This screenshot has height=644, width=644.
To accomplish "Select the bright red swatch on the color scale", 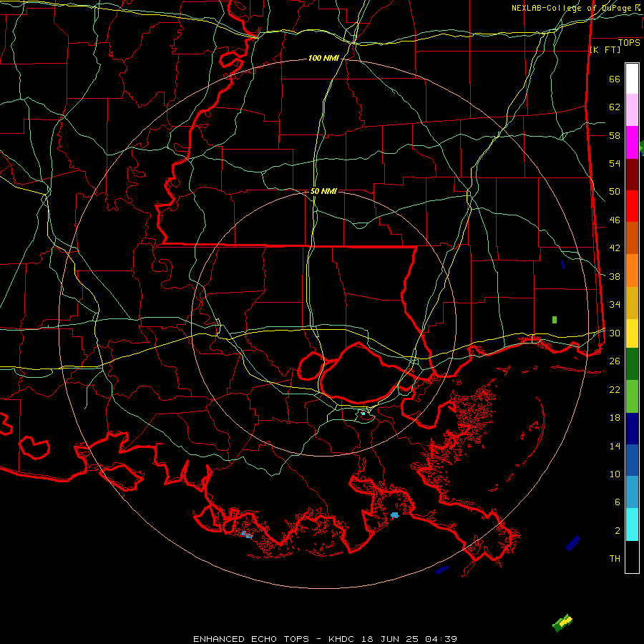I will pos(632,206).
